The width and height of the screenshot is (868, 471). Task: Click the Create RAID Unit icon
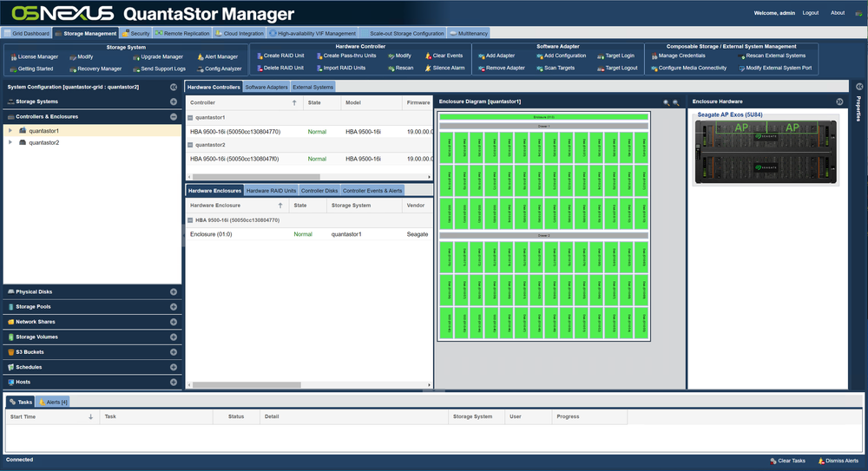point(260,56)
